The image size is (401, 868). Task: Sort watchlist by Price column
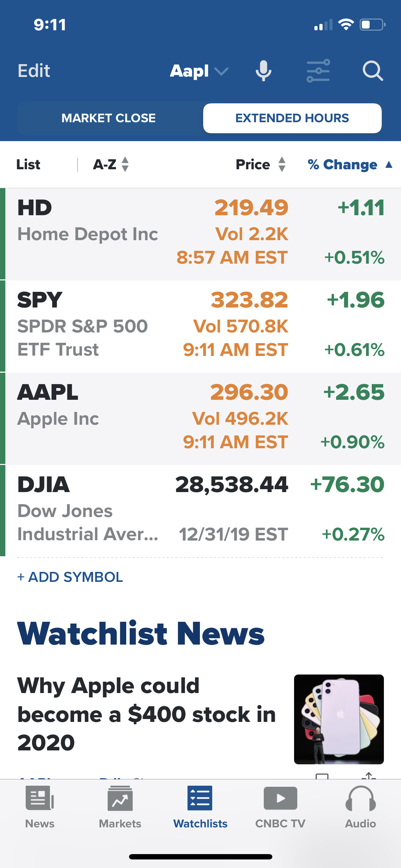point(260,165)
